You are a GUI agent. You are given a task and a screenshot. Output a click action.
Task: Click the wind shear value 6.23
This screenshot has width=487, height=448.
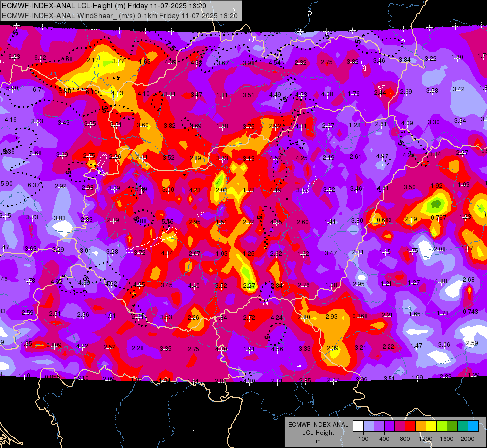click(14, 57)
